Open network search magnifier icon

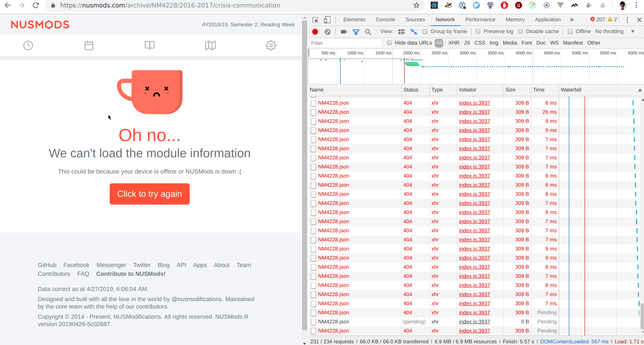pos(368,32)
